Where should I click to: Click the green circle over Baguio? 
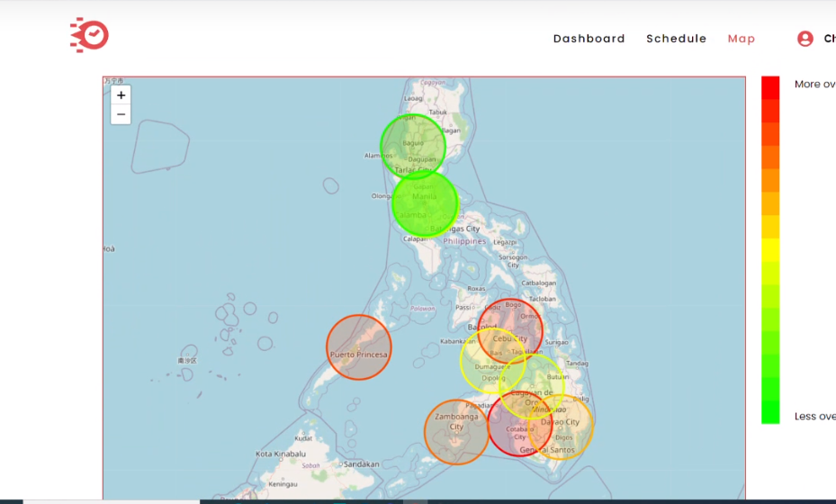pyautogui.click(x=413, y=146)
